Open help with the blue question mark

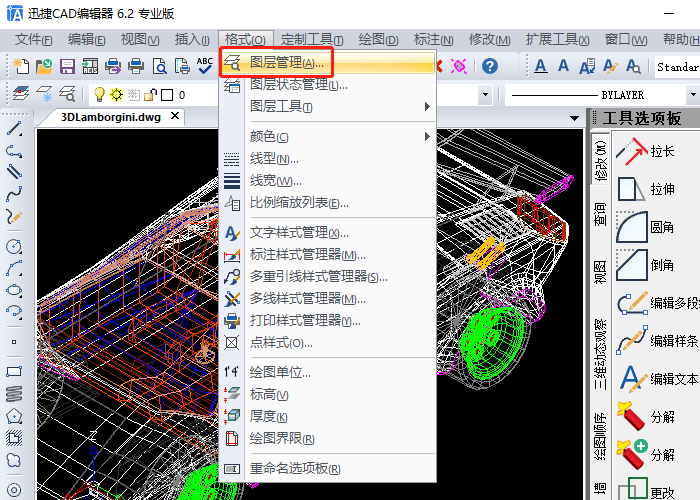tap(490, 67)
